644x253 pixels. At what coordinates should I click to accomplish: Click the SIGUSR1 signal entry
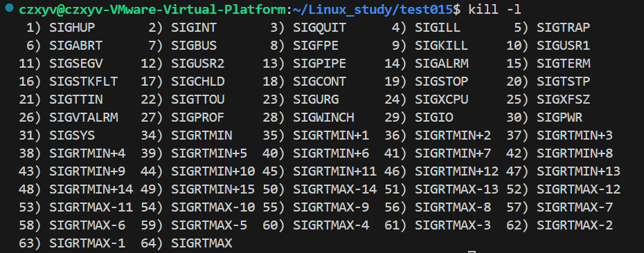click(564, 46)
